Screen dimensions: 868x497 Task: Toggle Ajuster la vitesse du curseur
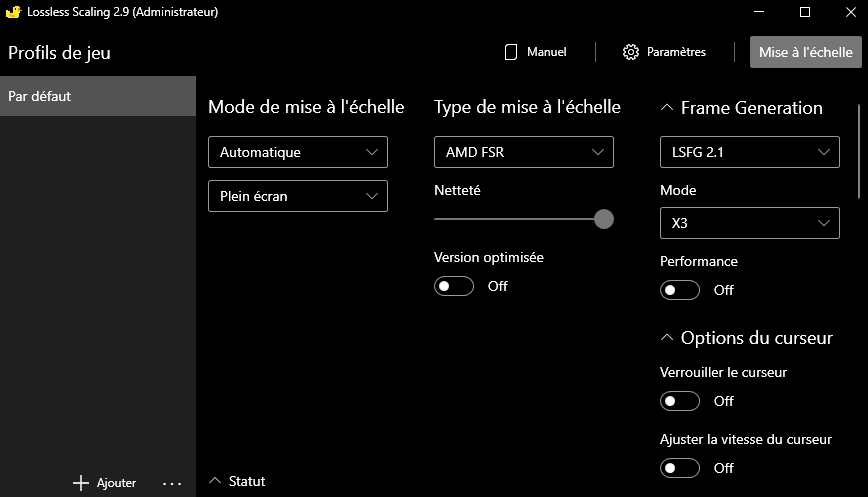[x=680, y=468]
